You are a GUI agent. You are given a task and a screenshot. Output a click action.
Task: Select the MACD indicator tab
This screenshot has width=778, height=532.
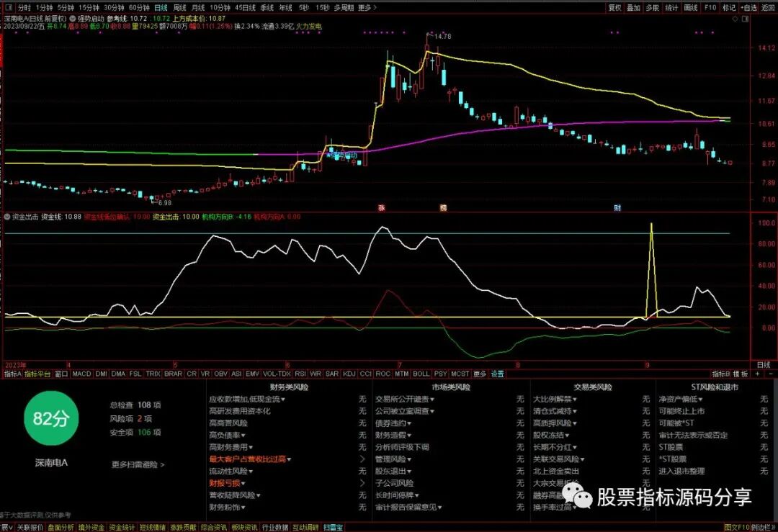pyautogui.click(x=81, y=374)
